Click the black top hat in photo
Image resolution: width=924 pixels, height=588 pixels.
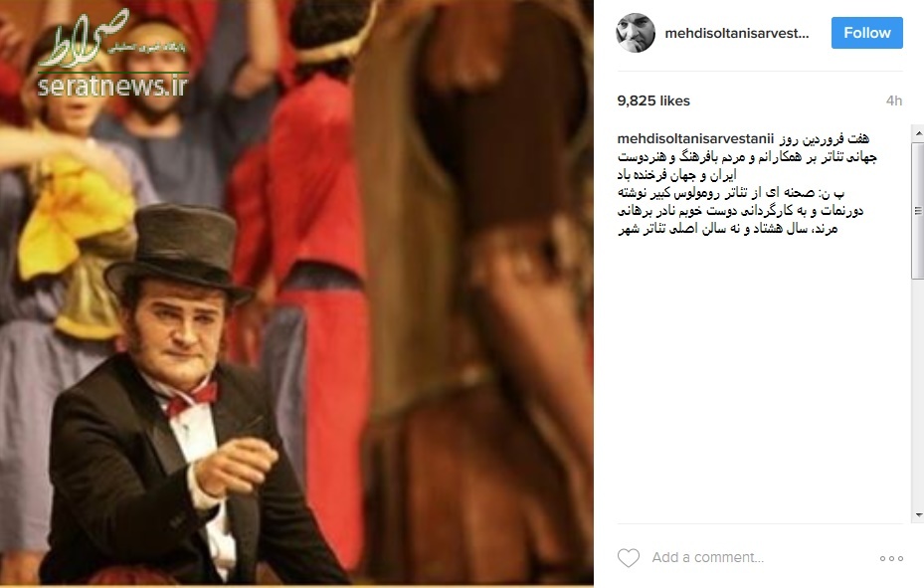click(179, 251)
